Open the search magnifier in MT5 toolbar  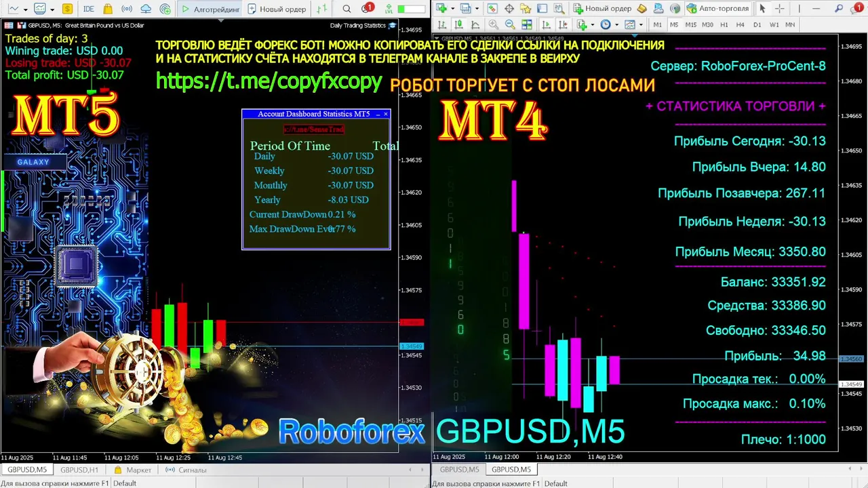tap(347, 9)
